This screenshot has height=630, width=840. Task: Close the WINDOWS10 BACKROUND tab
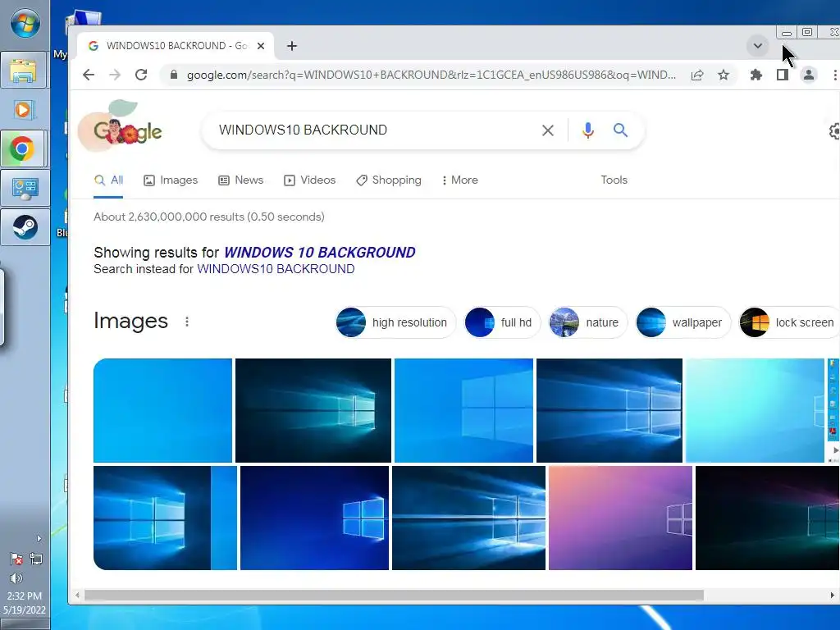pyautogui.click(x=261, y=46)
